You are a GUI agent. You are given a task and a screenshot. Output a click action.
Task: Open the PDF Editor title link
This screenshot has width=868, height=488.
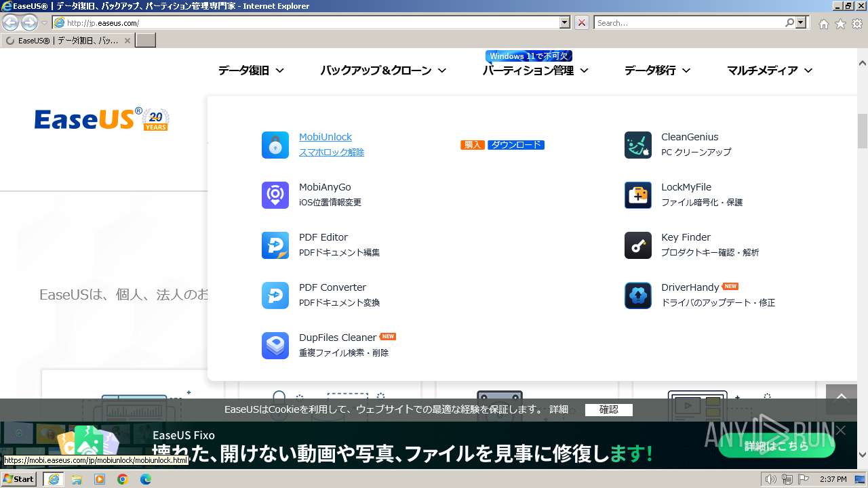[323, 237]
